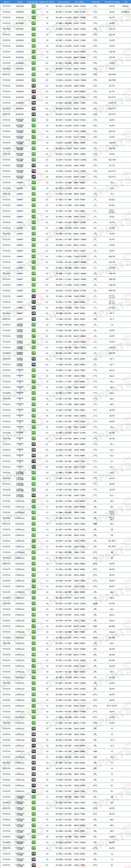This screenshot has width=131, height=868.
Task: Click the green fuel icon for Camry 2GR-FE
Action: click(34, 290)
